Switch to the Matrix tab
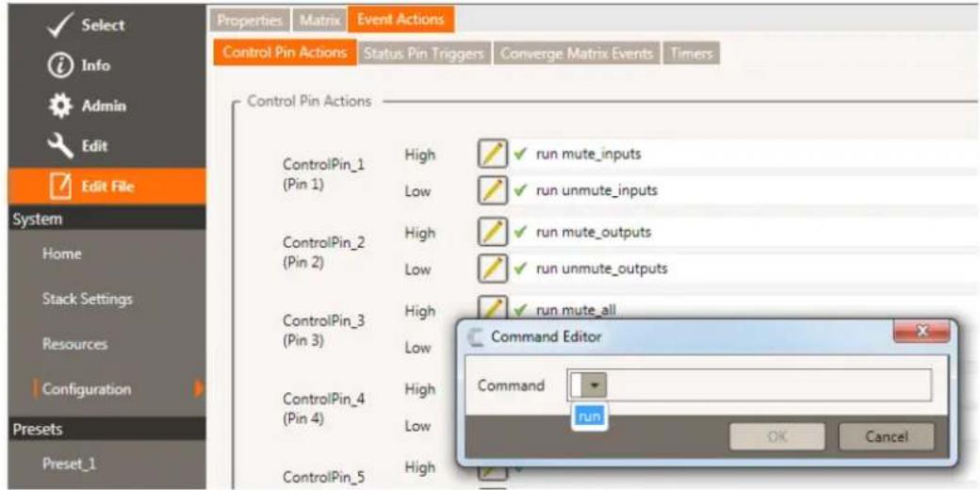 319,20
